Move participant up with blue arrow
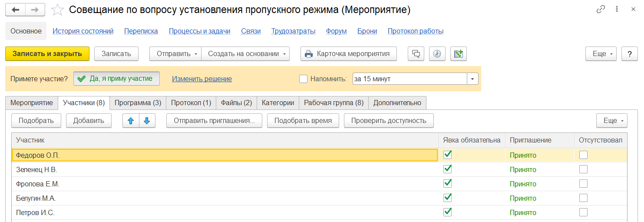This screenshot has width=644, height=222. pos(131,121)
